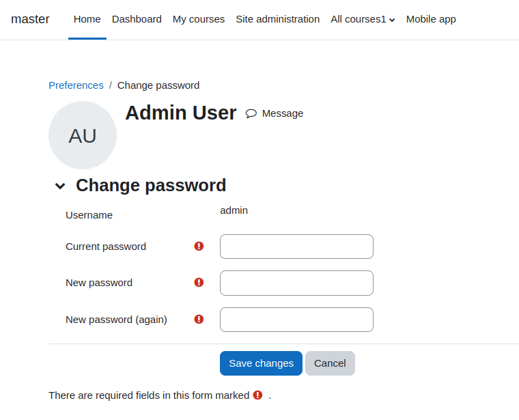Screen dimensions: 519x420
Task: Click the Preferences breadcrumb link
Action: 76,85
